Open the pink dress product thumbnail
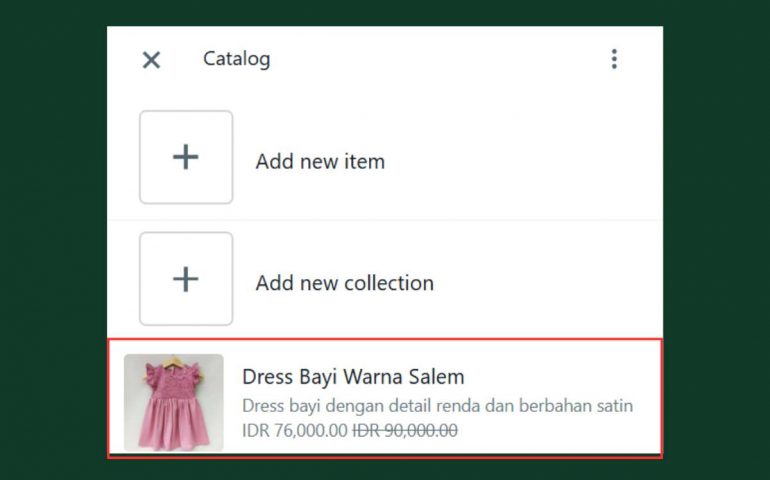The height and width of the screenshot is (480, 770). tap(173, 400)
